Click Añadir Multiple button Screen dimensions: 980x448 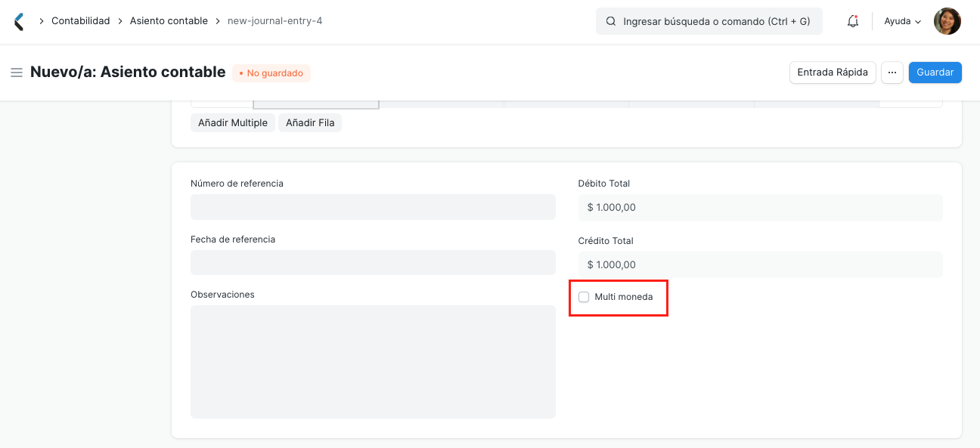pos(233,122)
